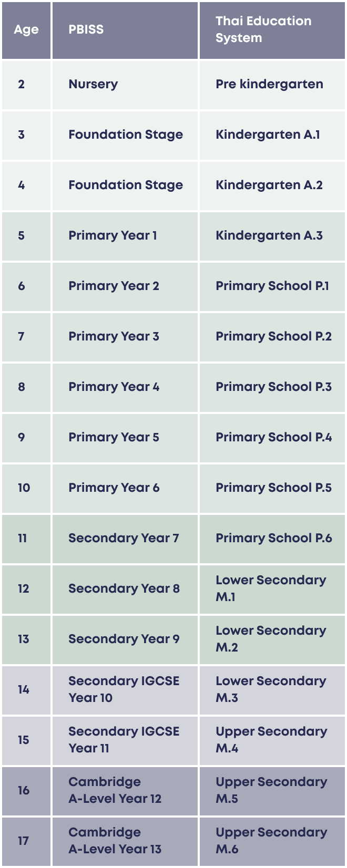Select Lower Secondary M.1 cell
This screenshot has width=347, height=868.
(x=271, y=588)
